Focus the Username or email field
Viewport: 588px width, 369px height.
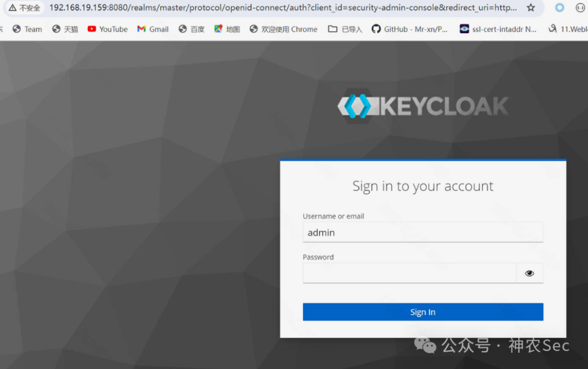click(x=422, y=232)
